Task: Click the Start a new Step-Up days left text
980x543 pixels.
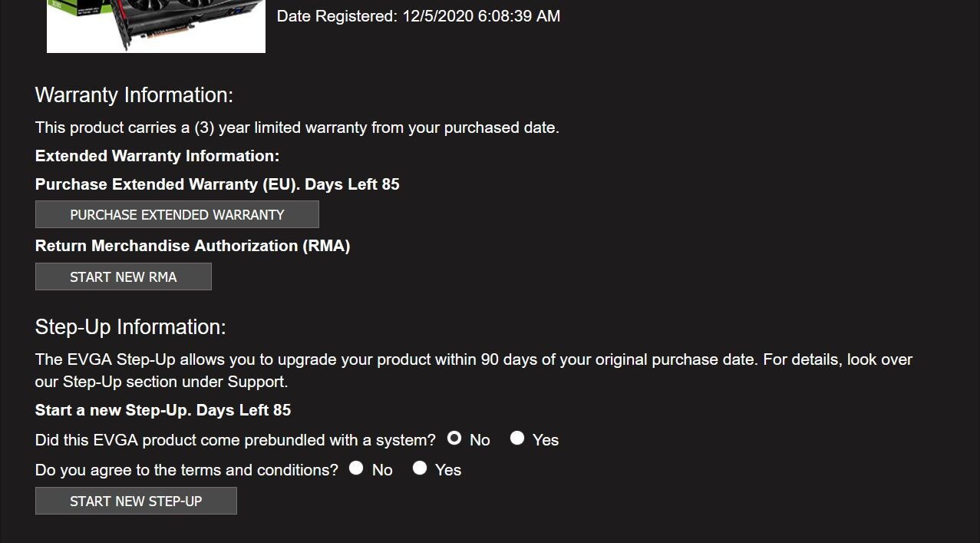Action: [163, 410]
